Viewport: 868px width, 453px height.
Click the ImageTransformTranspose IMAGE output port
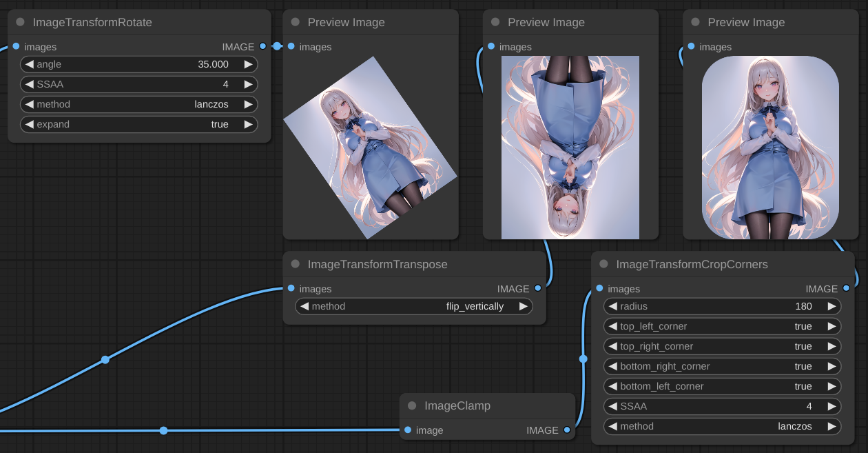pyautogui.click(x=538, y=288)
